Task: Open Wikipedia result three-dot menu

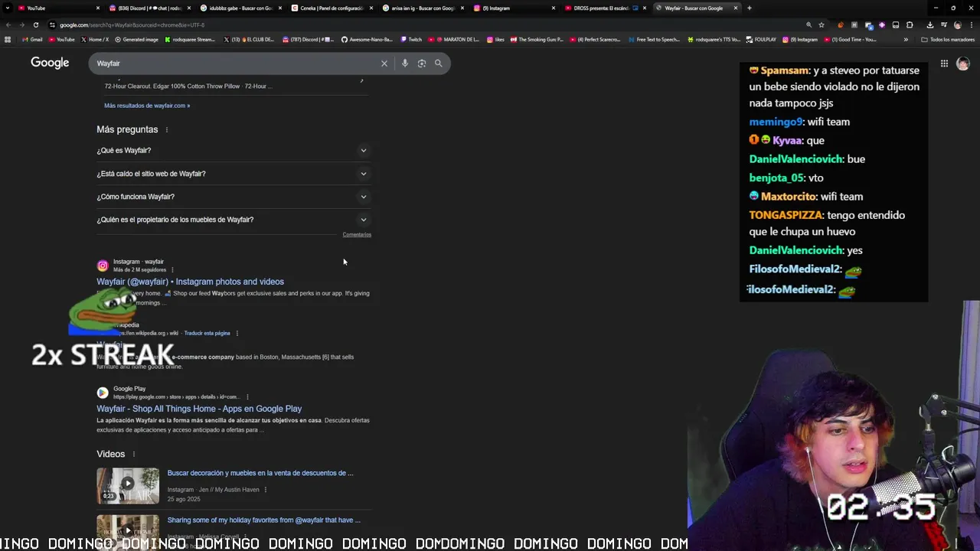Action: pos(237,333)
